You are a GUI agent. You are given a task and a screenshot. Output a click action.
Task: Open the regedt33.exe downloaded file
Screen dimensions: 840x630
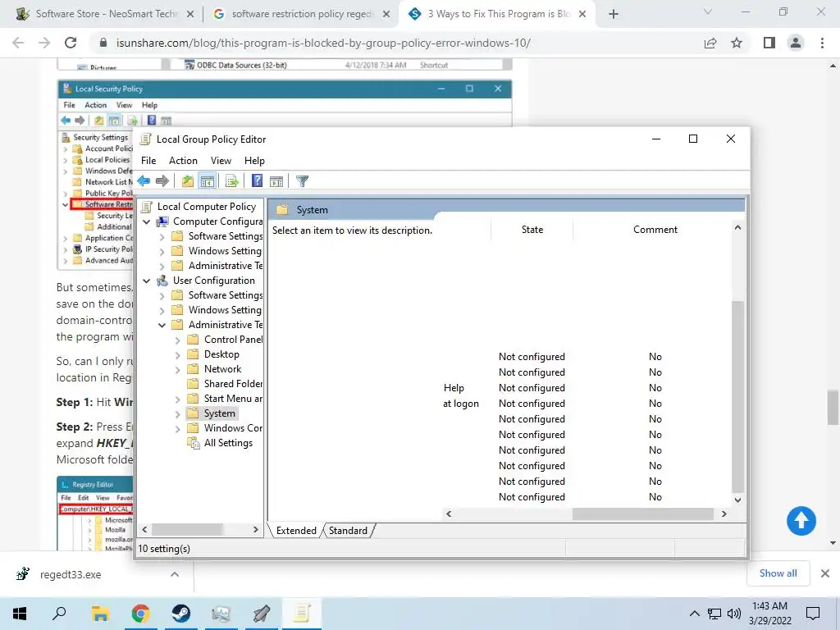point(70,574)
